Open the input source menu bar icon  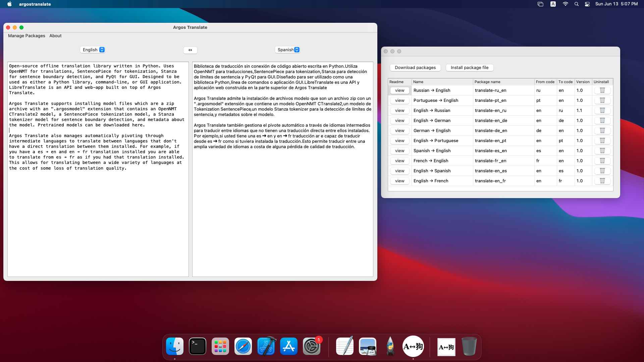(553, 4)
